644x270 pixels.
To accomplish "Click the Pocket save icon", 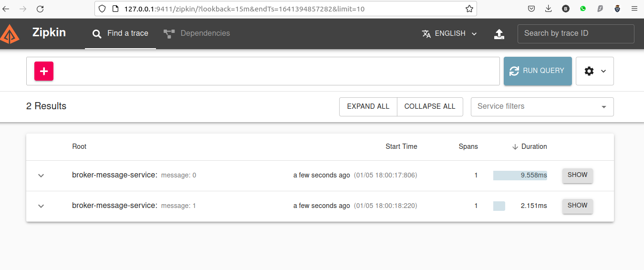I will 531,9.
